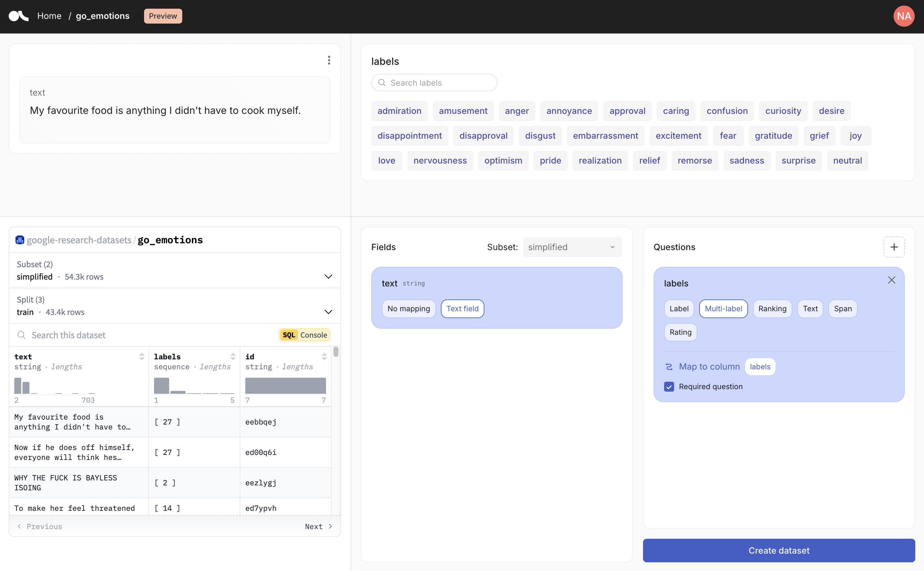Toggle the Required question checkbox
The height and width of the screenshot is (571, 924).
click(669, 386)
